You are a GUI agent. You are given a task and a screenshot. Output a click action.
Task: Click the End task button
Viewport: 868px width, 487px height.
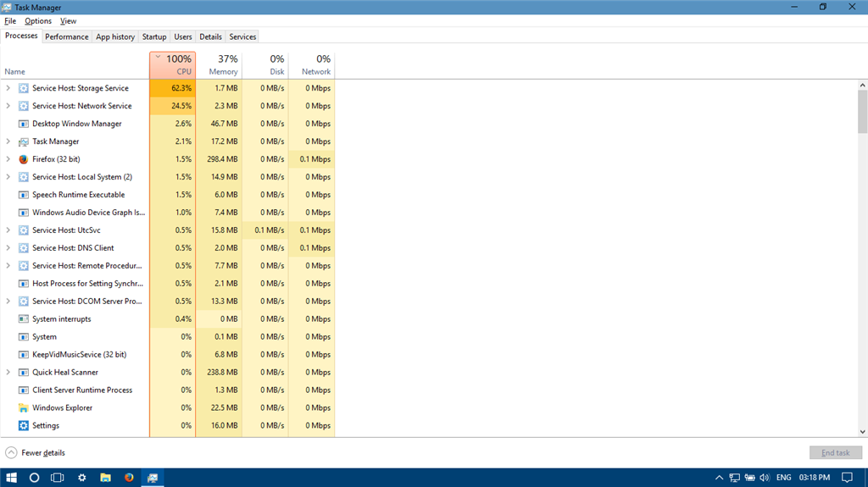[835, 453]
